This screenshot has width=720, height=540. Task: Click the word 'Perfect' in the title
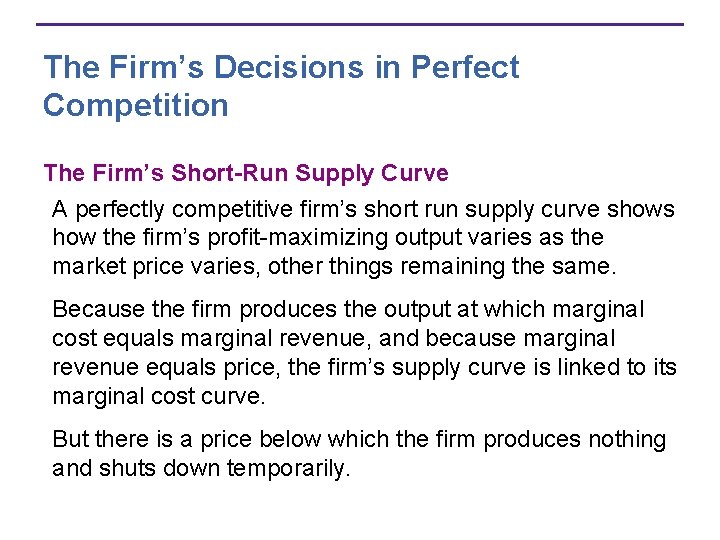tap(465, 67)
